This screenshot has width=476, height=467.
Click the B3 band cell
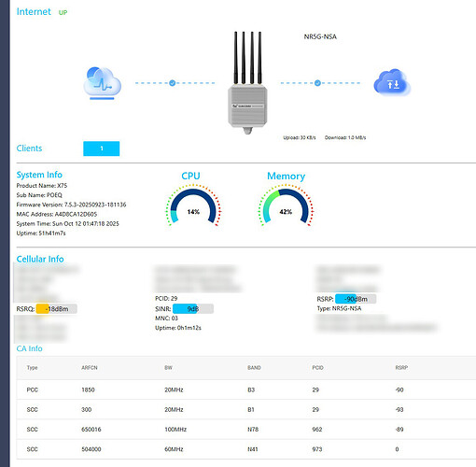coord(251,389)
